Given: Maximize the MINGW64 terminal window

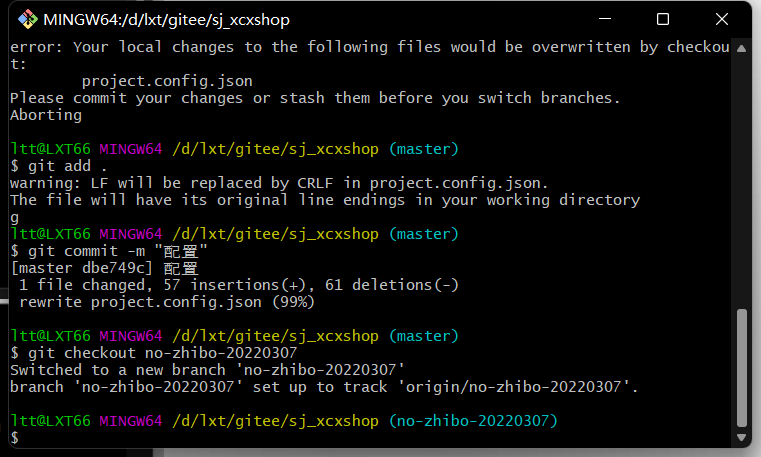Looking at the screenshot, I should coord(663,19).
